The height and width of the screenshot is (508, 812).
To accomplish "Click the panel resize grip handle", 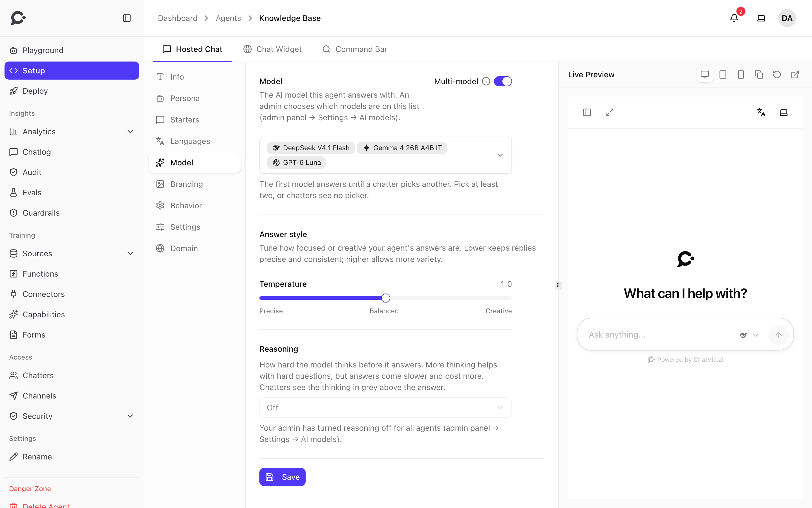I will (558, 285).
